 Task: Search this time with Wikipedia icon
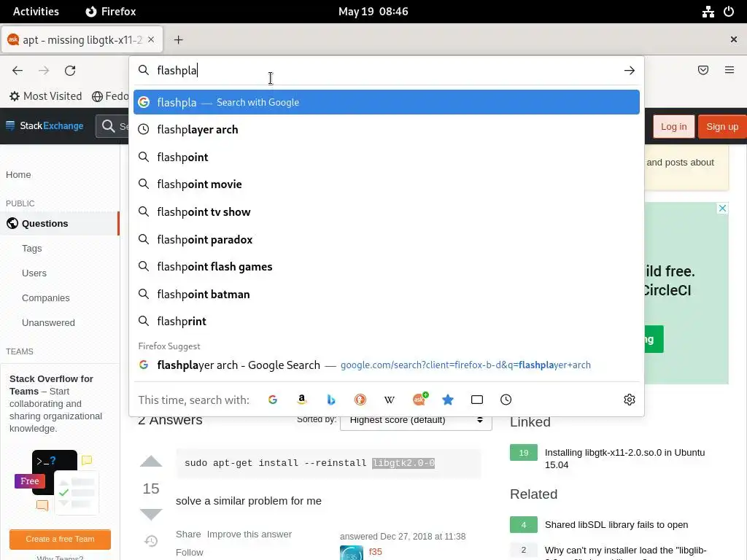tap(390, 400)
